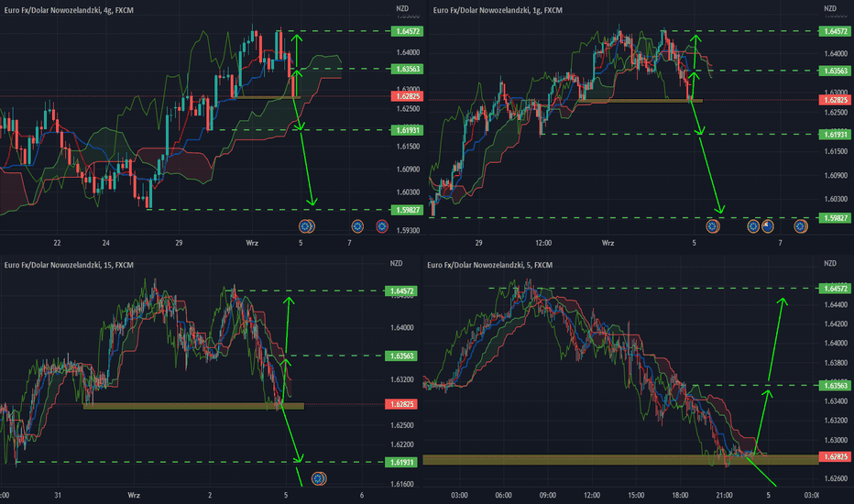This screenshot has width=854, height=504.
Task: Click the 1.62500 price scale value in 1g chart
Action: click(836, 112)
